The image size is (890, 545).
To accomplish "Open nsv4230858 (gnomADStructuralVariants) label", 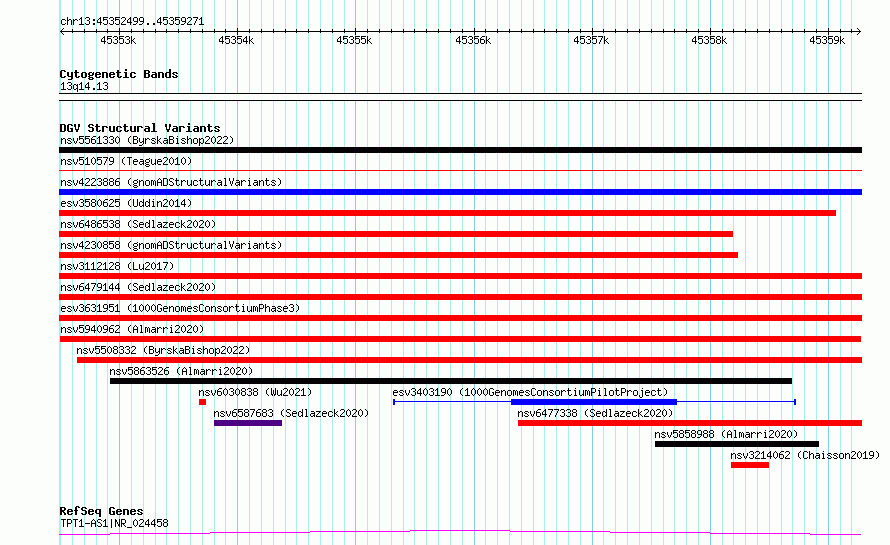I will pyautogui.click(x=171, y=245).
